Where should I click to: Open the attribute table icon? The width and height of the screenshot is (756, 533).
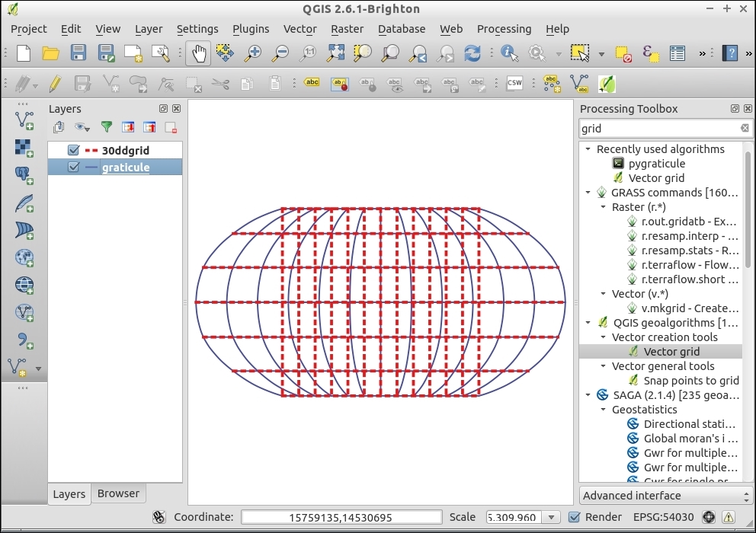[x=677, y=53]
